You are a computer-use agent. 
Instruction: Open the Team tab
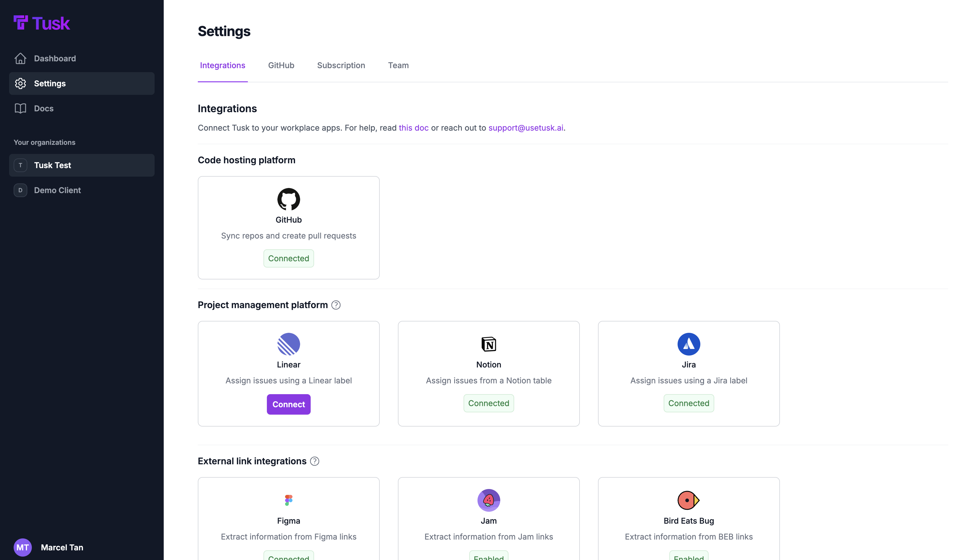398,65
